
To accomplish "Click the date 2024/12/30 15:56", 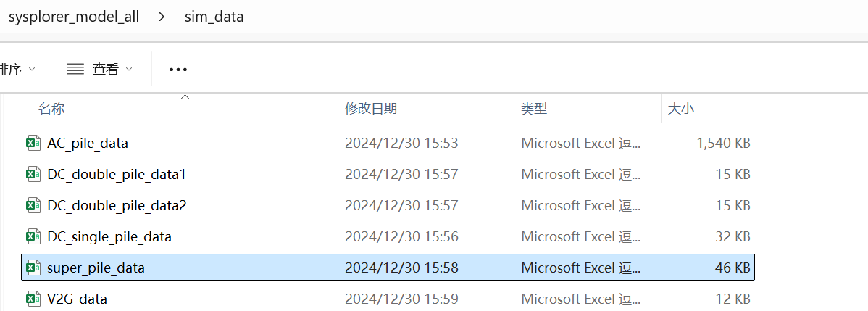I will (402, 237).
